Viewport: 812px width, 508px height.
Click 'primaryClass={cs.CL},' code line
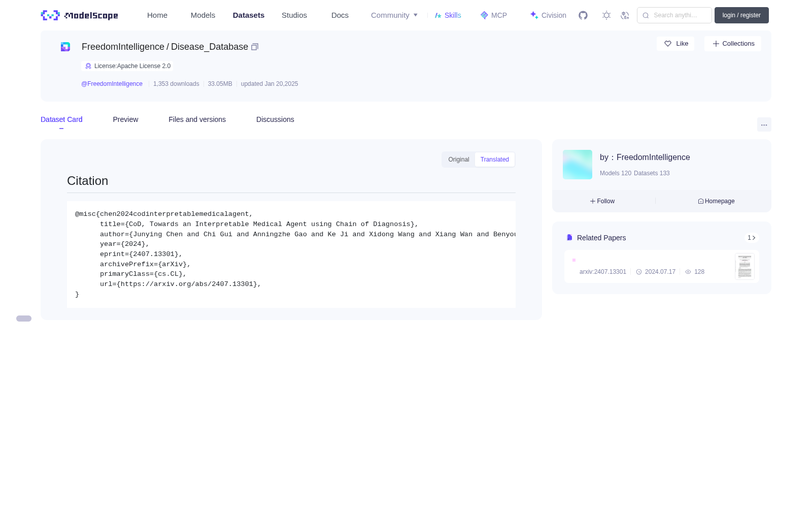(x=143, y=274)
